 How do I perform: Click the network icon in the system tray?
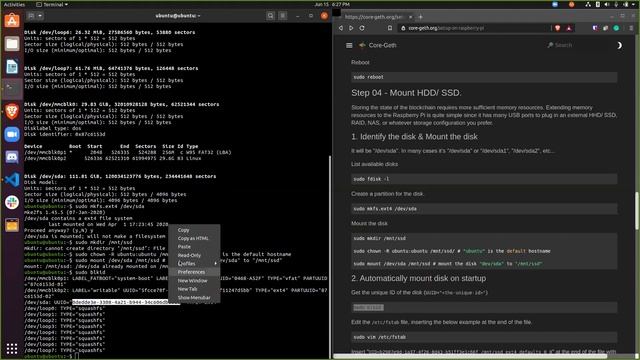click(588, 4)
